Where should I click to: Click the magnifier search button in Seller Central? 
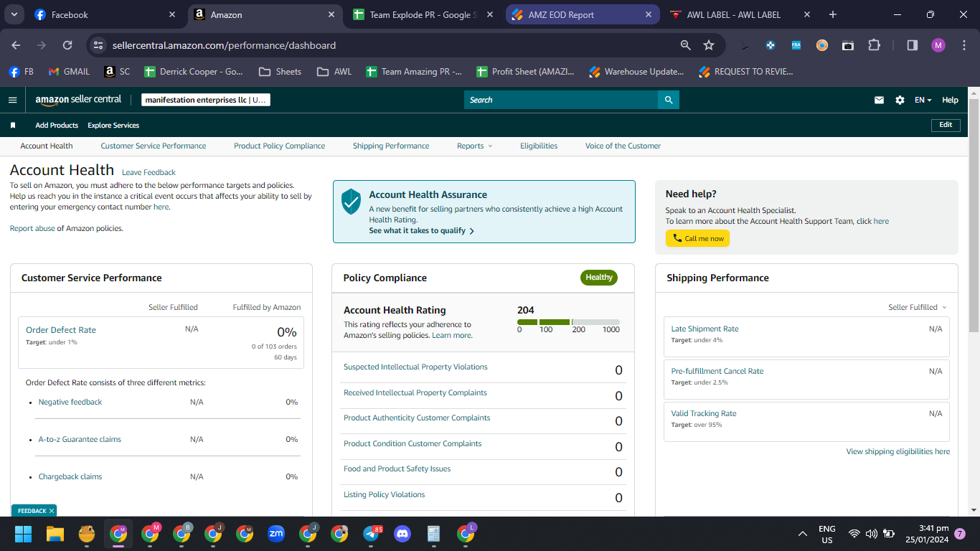(669, 100)
